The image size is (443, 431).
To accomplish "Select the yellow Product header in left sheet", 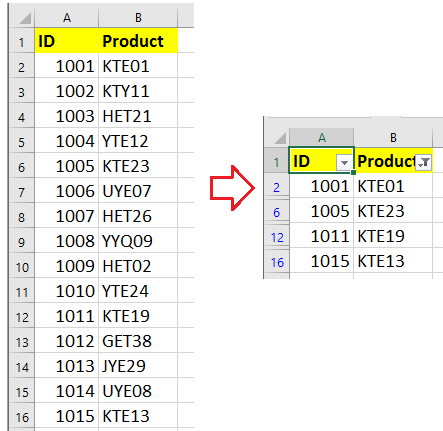I will (x=138, y=41).
